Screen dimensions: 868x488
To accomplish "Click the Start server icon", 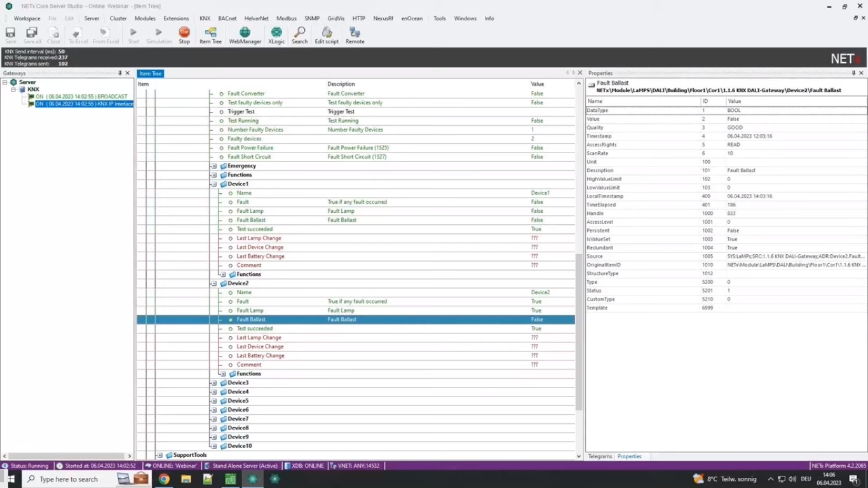I will point(133,36).
